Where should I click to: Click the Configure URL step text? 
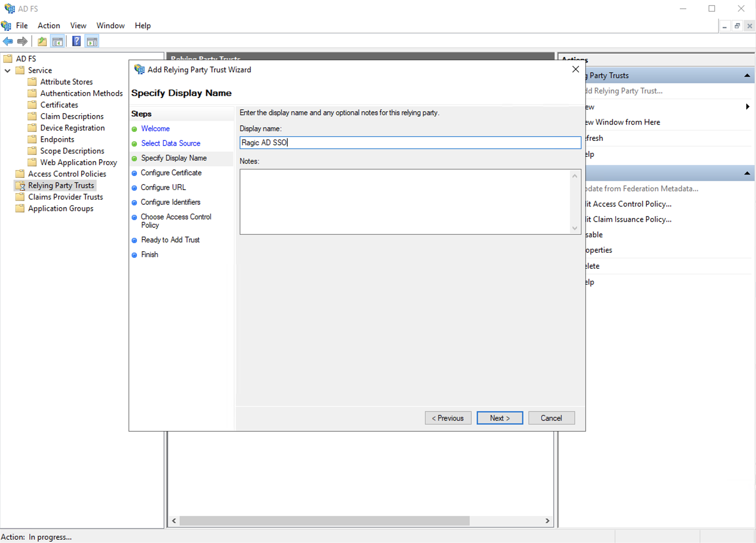163,187
